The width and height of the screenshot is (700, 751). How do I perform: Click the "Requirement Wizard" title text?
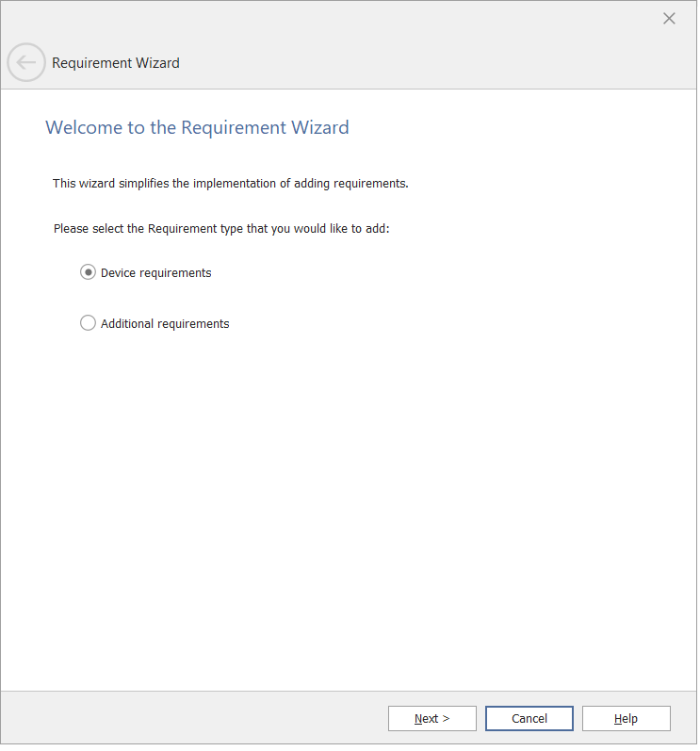[x=115, y=63]
